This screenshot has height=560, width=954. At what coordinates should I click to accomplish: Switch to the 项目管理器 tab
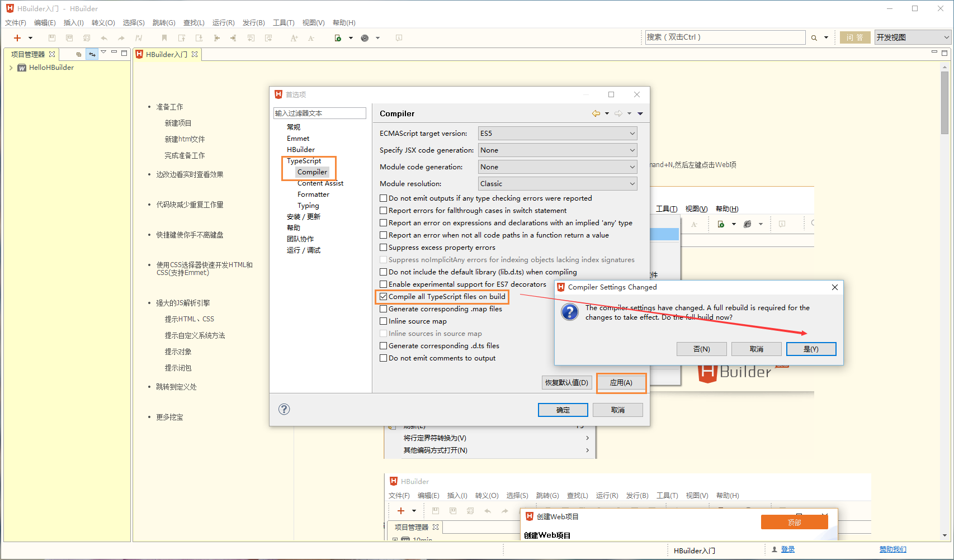click(x=27, y=54)
